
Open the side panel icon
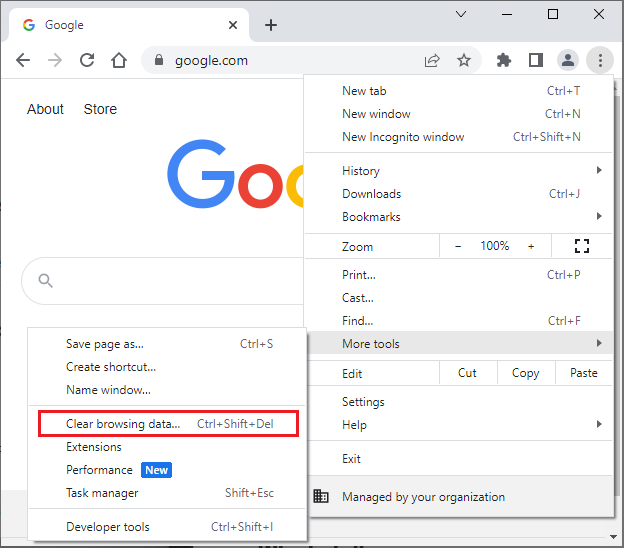pyautogui.click(x=536, y=60)
